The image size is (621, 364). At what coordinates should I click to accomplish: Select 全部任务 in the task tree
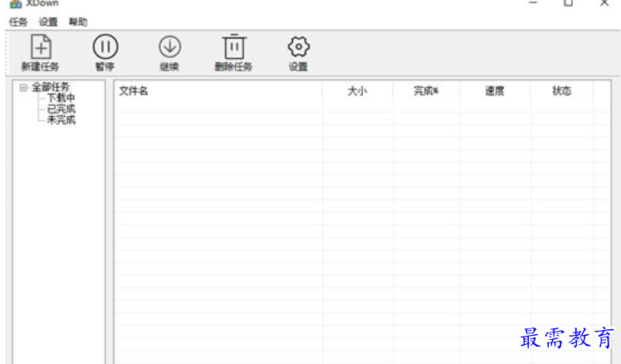[x=51, y=87]
